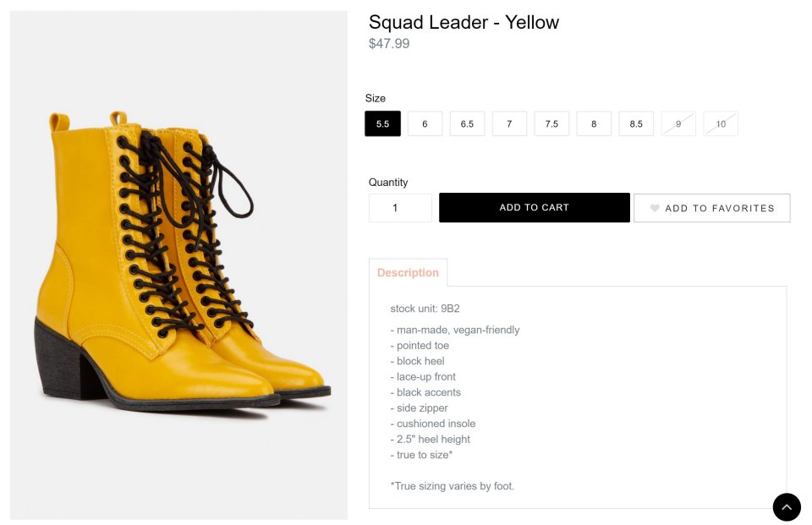
Task: Choose size 6.5
Action: (x=467, y=124)
